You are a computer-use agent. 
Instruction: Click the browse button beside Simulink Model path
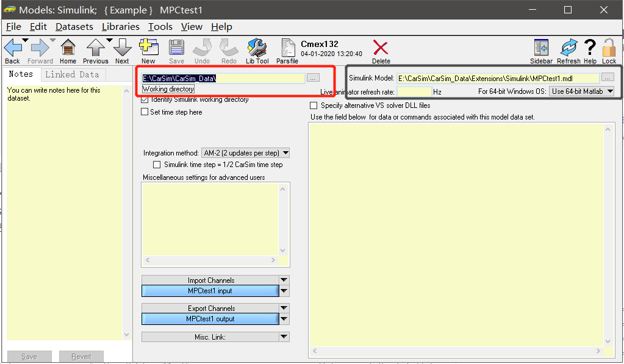pyautogui.click(x=608, y=77)
